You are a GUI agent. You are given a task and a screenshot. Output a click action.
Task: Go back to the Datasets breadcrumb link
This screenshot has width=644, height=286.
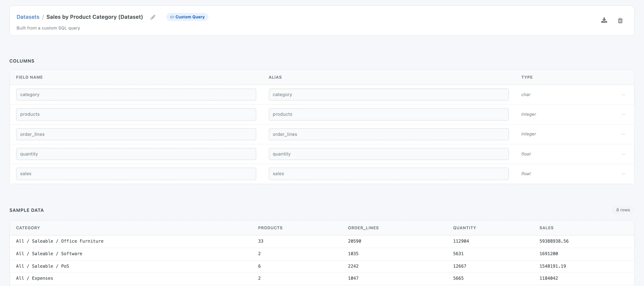[x=28, y=17]
